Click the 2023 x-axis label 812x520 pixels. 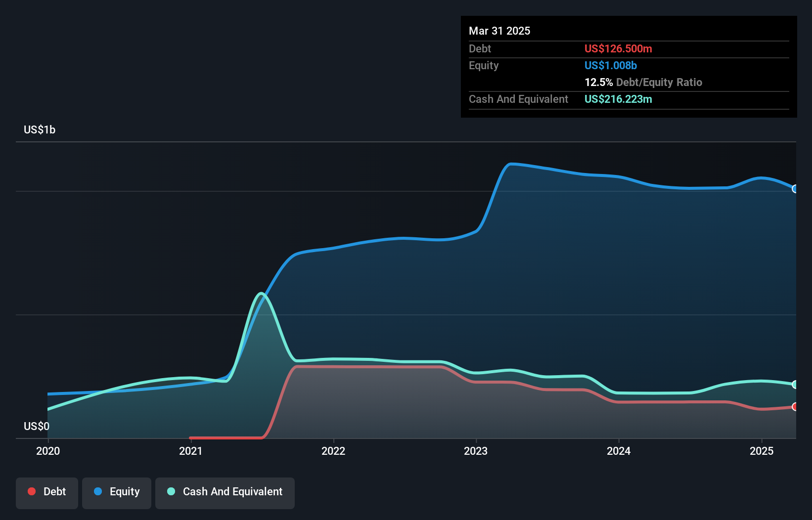point(476,451)
